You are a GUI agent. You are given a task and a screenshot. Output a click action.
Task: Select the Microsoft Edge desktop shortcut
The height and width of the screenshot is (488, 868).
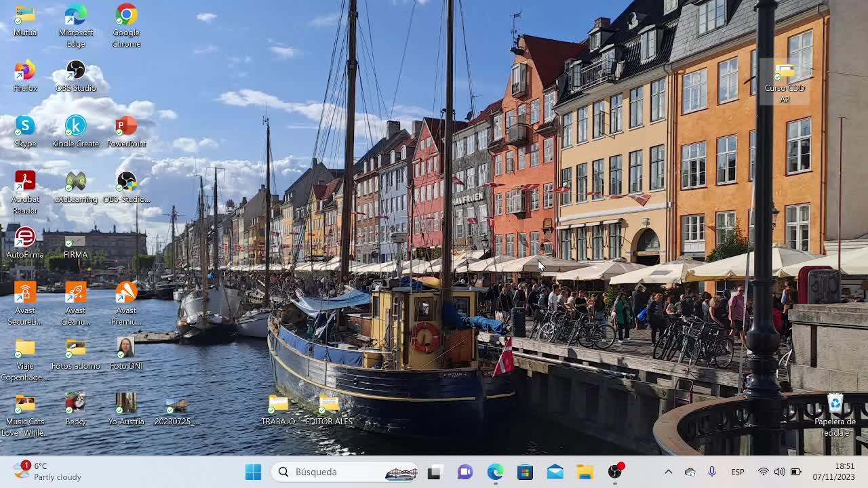(x=76, y=16)
